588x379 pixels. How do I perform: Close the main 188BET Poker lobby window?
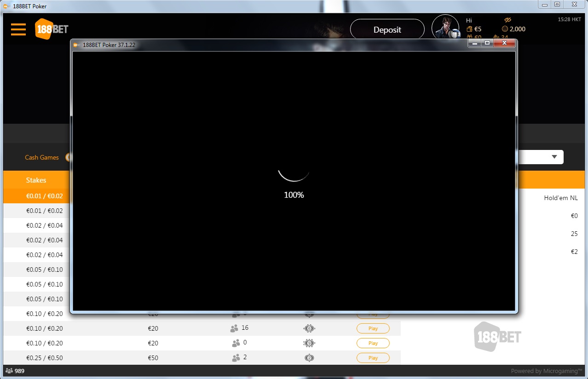[575, 4]
